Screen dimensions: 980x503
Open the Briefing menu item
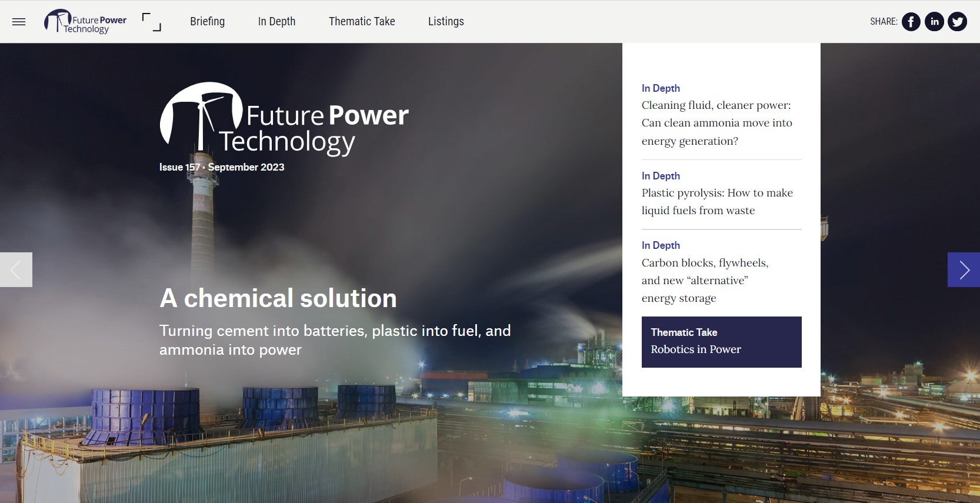click(207, 22)
